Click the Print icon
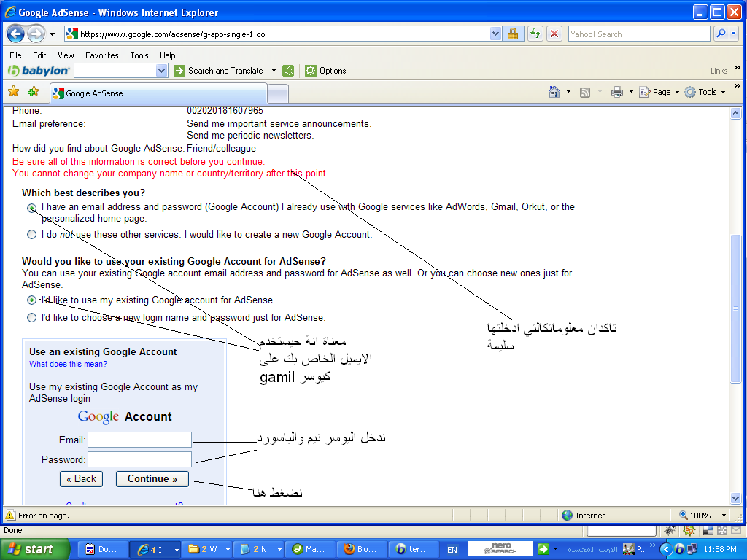This screenshot has width=747, height=560. 617,92
